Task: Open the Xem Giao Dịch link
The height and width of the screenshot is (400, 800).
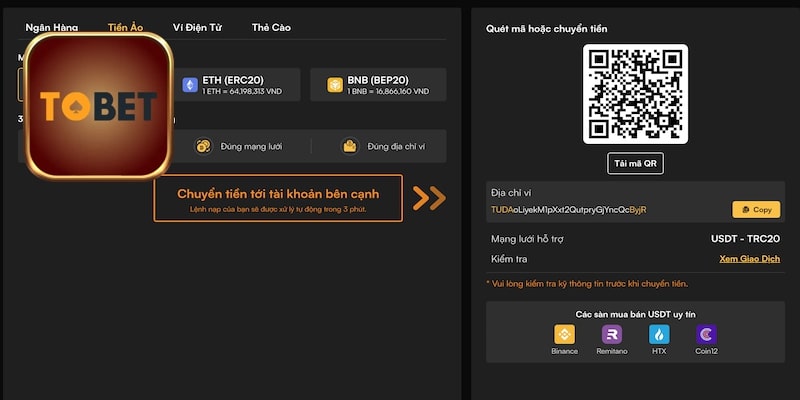Action: click(x=749, y=259)
